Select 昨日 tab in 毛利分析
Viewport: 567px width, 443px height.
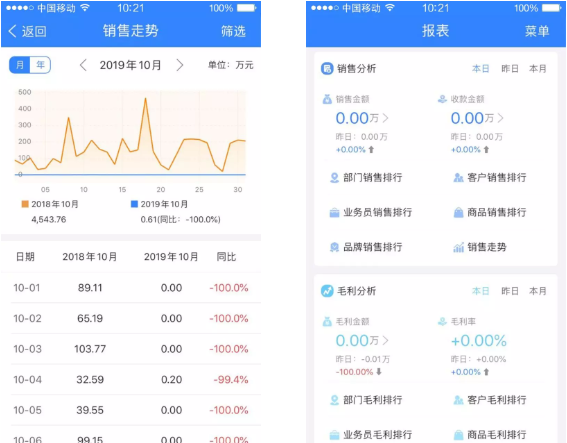[510, 291]
